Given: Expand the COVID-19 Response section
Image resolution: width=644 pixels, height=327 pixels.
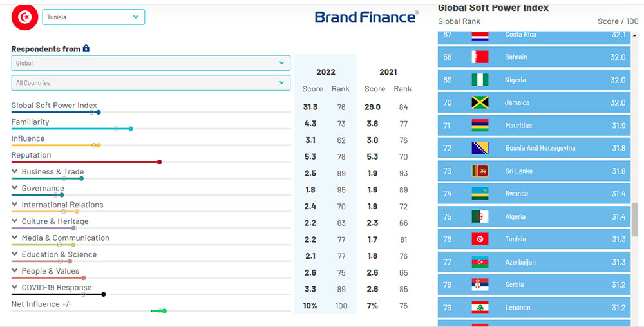Looking at the screenshot, I should (15, 287).
